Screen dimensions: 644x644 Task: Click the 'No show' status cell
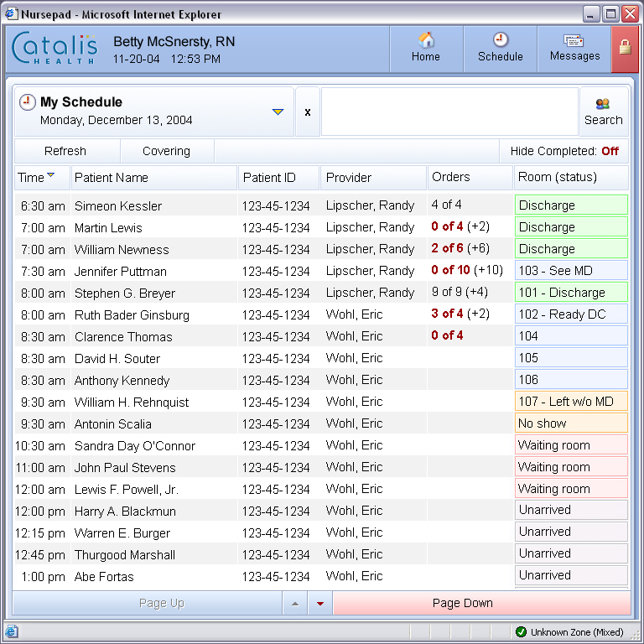[x=571, y=423]
